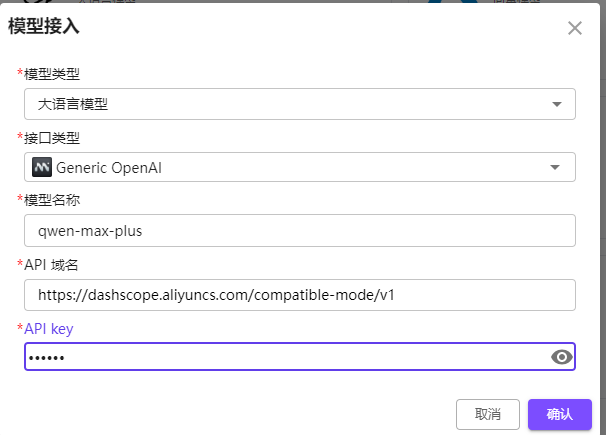Viewport: 606px width, 435px height.
Task: Click the purple API key label
Action: pyautogui.click(x=49, y=329)
